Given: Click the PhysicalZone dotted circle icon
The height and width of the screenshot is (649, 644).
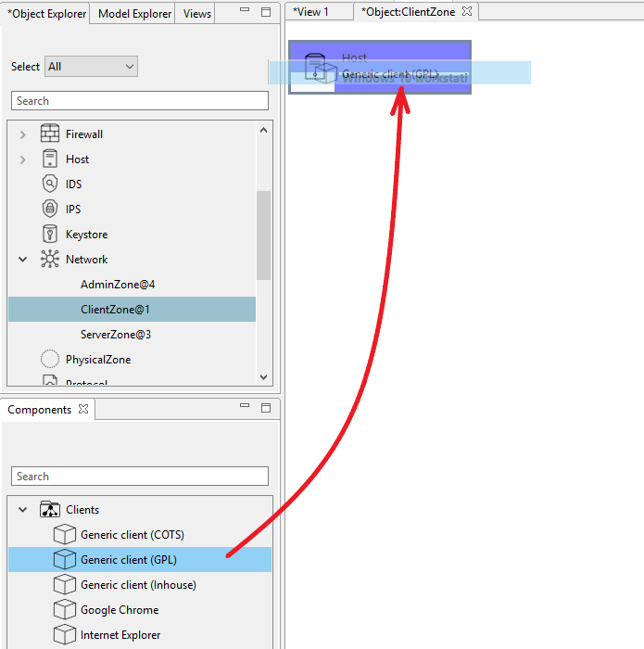Looking at the screenshot, I should [50, 359].
